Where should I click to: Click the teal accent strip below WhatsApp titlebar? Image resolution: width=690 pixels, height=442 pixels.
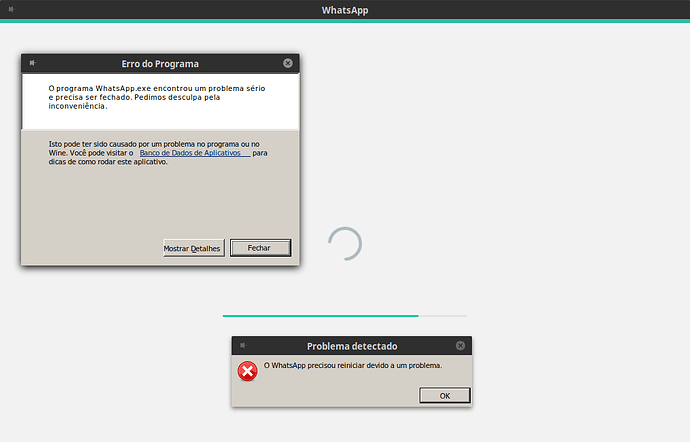pyautogui.click(x=345, y=21)
